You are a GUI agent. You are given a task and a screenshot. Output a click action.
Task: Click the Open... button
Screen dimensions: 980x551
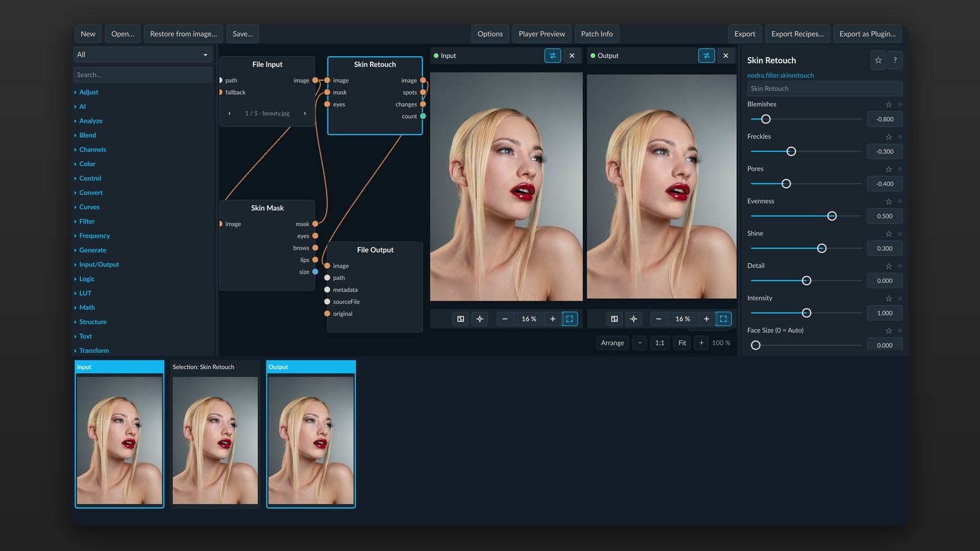123,34
